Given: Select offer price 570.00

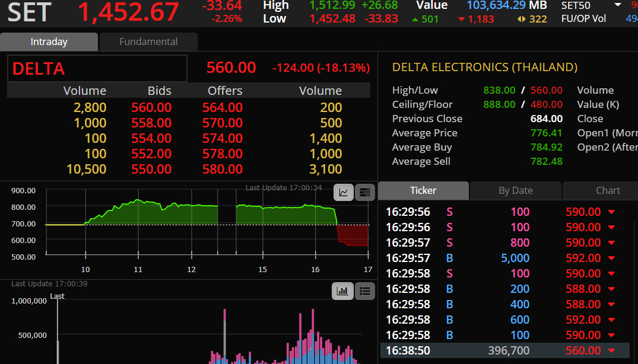Looking at the screenshot, I should coord(223,123).
